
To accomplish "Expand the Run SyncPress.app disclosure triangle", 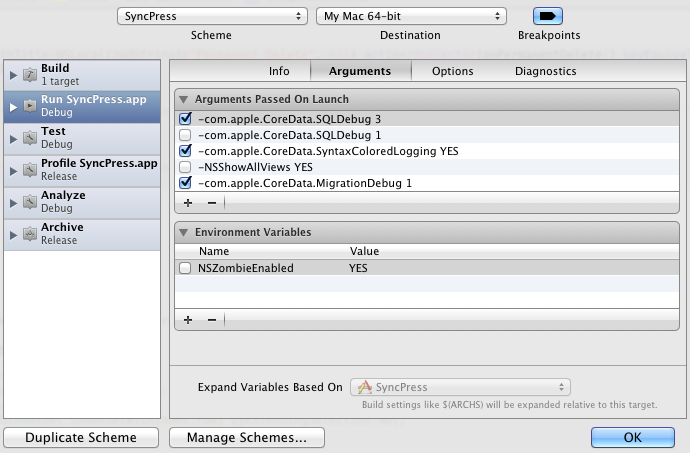I will [x=13, y=107].
